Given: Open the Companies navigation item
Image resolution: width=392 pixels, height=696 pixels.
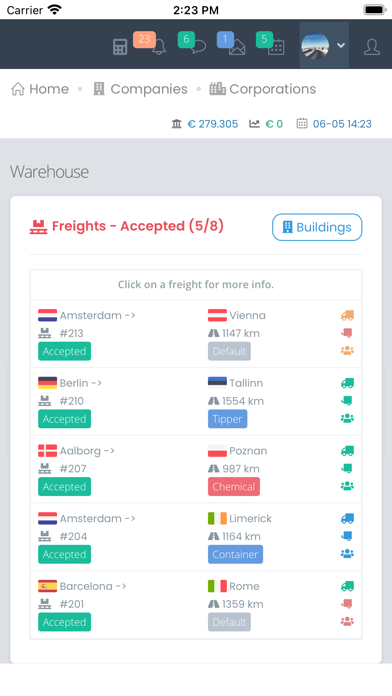Looking at the screenshot, I should pos(140,89).
